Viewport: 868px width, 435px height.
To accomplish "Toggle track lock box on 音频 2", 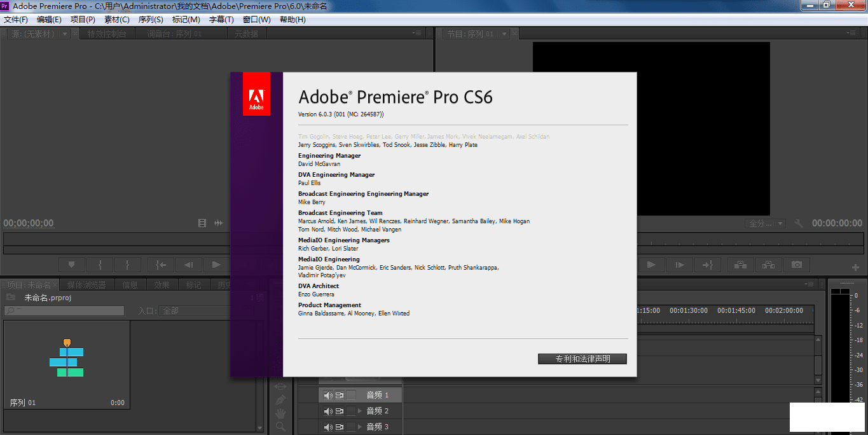I will [351, 411].
